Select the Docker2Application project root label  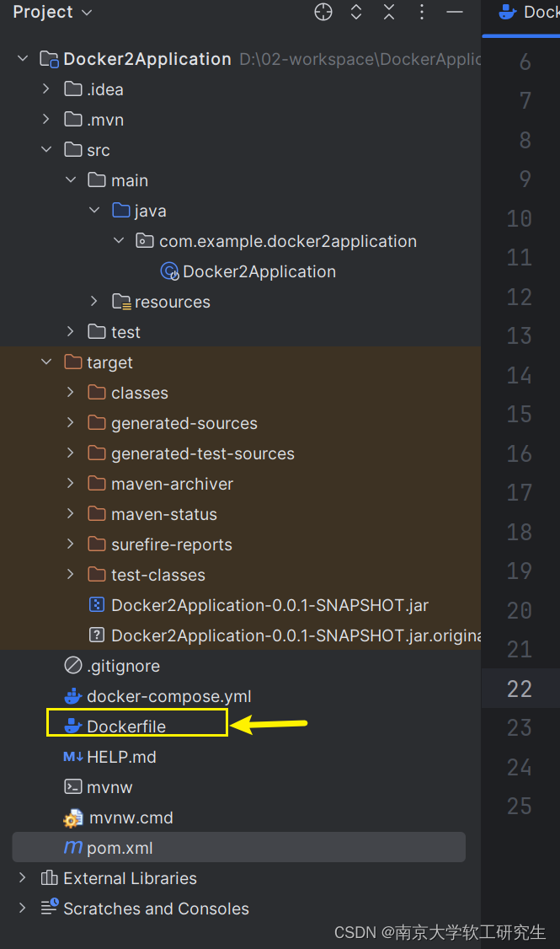[147, 59]
